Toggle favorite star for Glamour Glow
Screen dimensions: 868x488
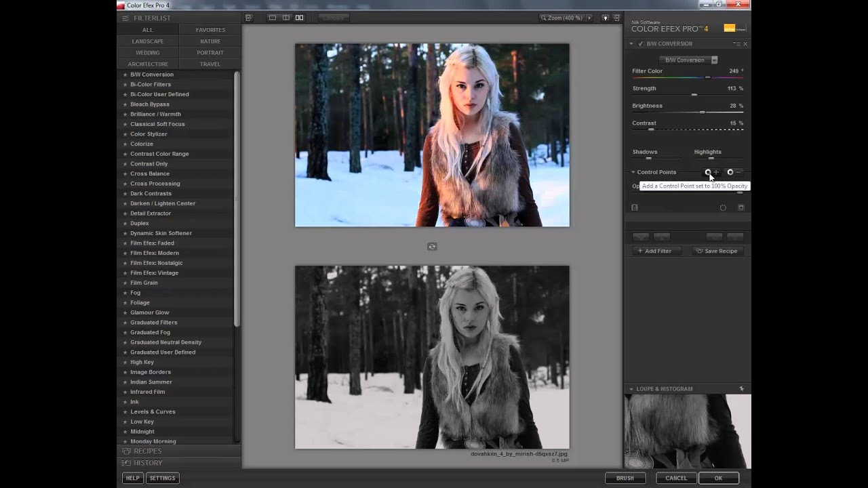pos(125,312)
